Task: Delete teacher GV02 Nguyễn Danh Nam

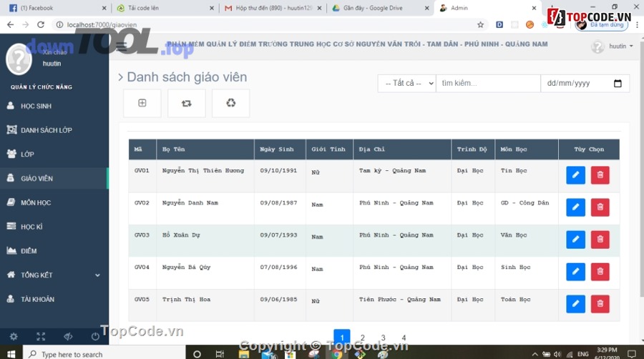Action: point(600,207)
